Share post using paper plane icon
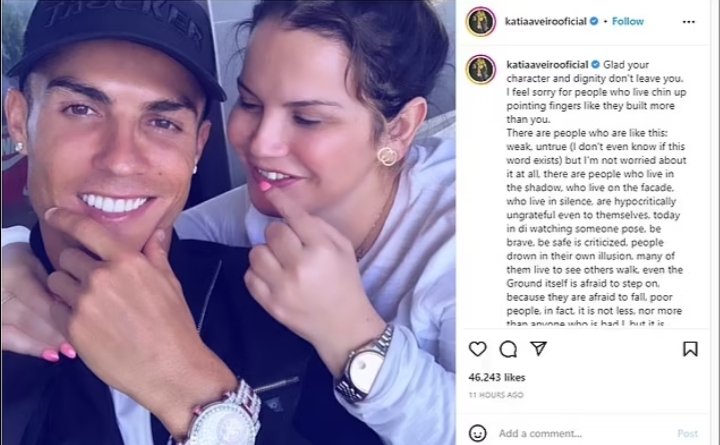This screenshot has height=445, width=720. pyautogui.click(x=538, y=348)
